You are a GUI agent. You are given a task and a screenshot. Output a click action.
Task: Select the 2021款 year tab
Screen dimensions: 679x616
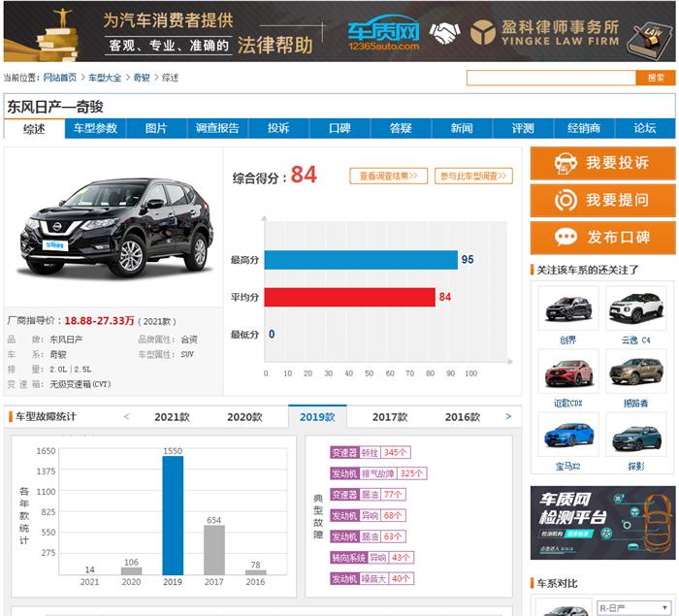point(173,417)
